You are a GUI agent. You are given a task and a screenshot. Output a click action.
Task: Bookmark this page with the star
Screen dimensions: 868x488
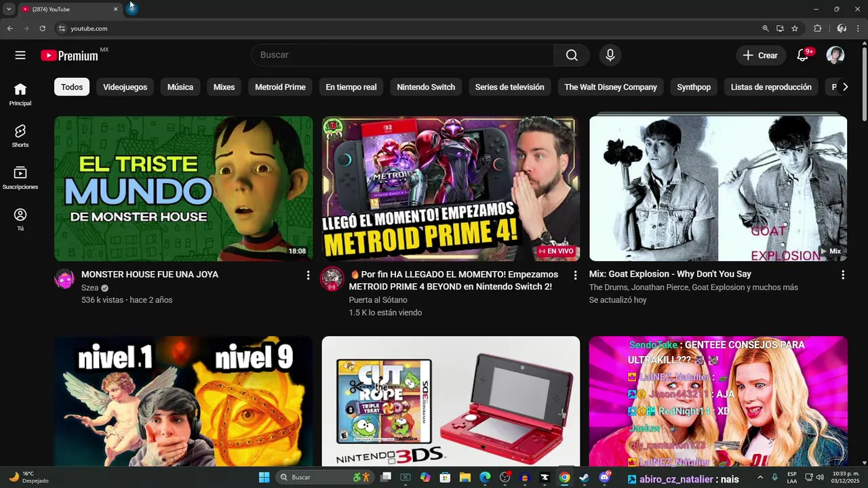[x=795, y=28]
